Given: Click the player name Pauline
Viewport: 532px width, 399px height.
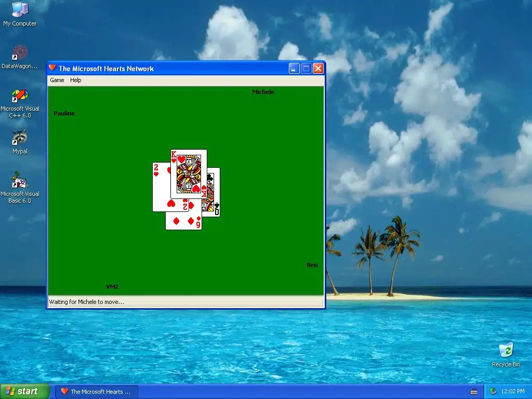Looking at the screenshot, I should click(x=64, y=113).
